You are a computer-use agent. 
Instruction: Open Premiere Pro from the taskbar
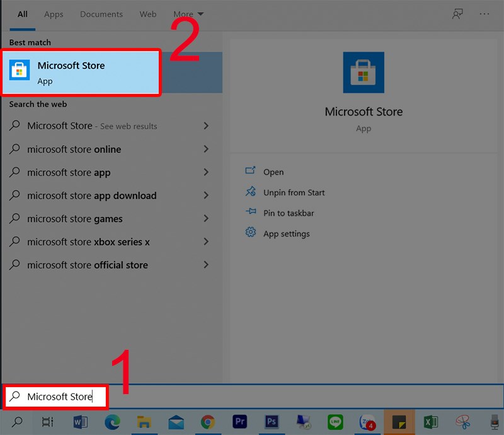(240, 422)
